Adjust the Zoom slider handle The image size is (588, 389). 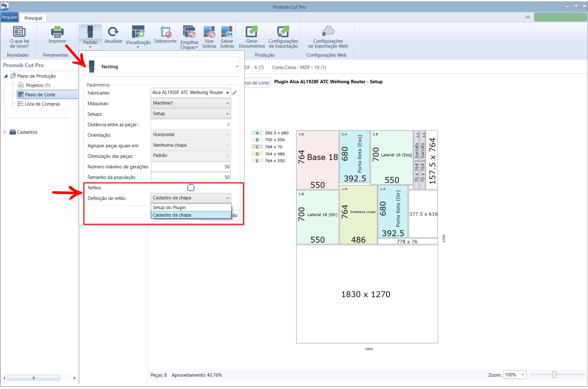pyautogui.click(x=554, y=374)
